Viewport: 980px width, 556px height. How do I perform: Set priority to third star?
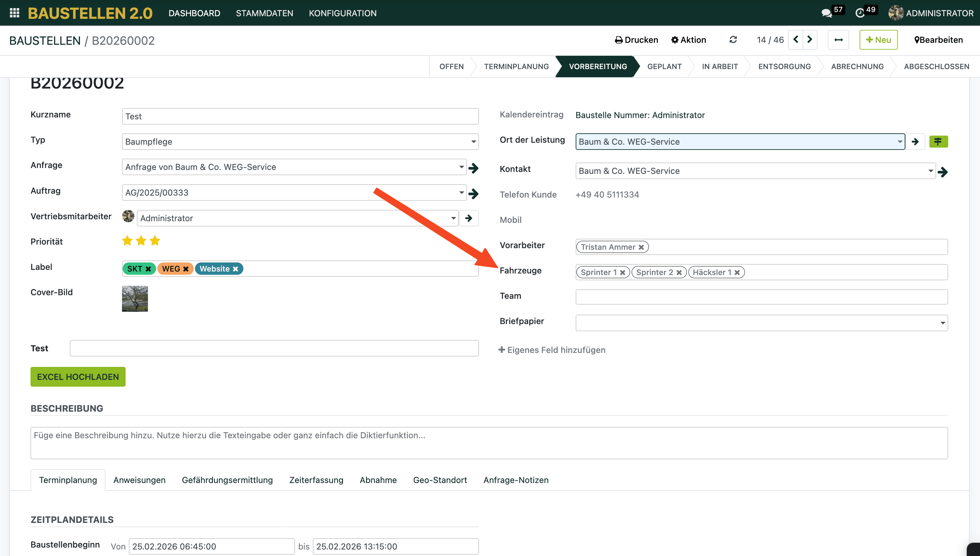point(155,241)
